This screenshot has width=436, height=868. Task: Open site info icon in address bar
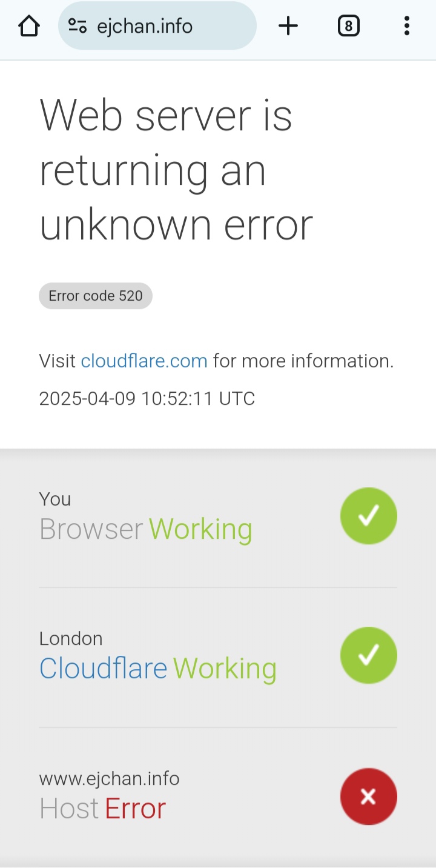tap(78, 26)
